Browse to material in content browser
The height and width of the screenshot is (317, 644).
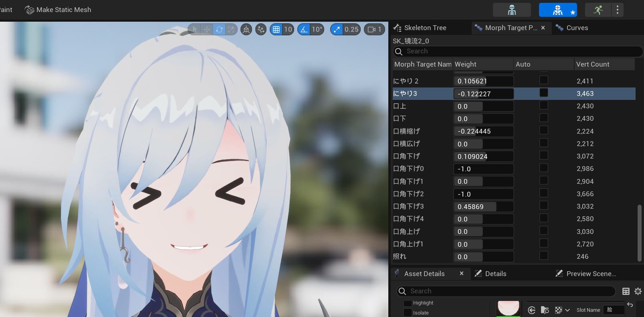545,310
